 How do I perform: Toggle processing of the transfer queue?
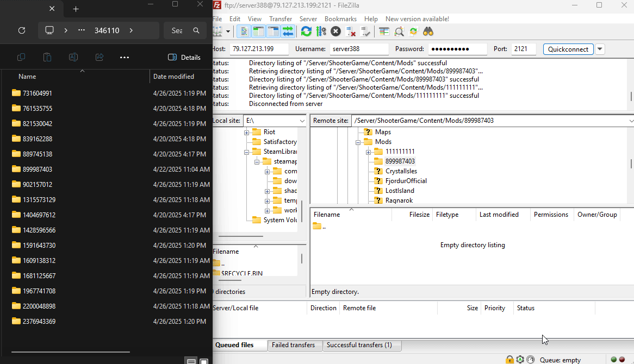[x=321, y=32]
